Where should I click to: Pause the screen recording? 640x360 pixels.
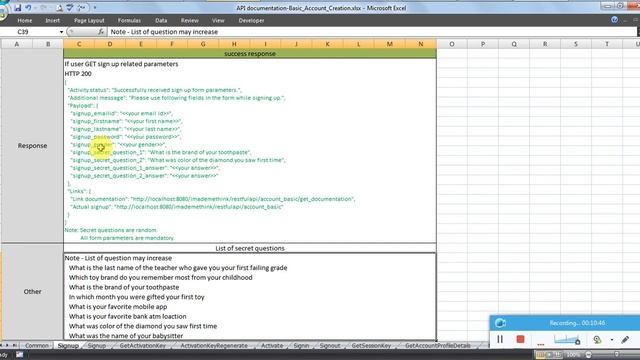click(500, 339)
